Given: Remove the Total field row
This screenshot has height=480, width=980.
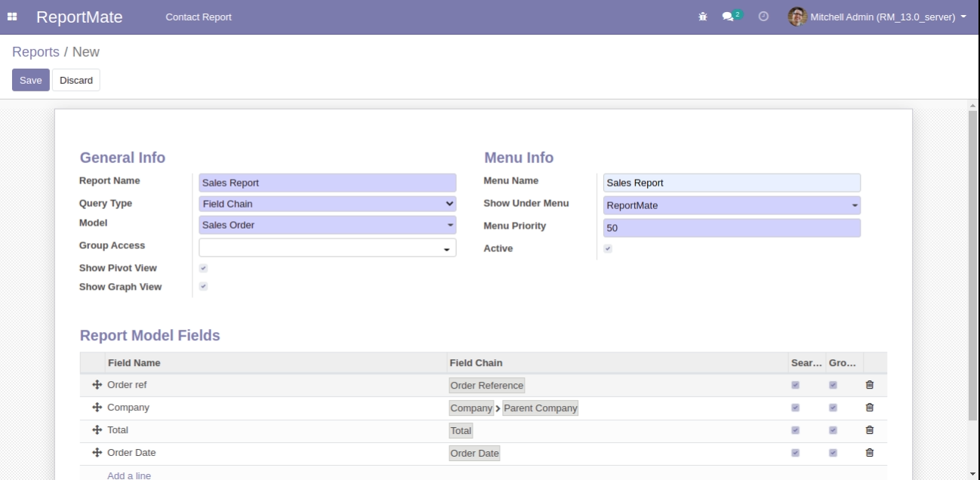Looking at the screenshot, I should click(x=869, y=430).
